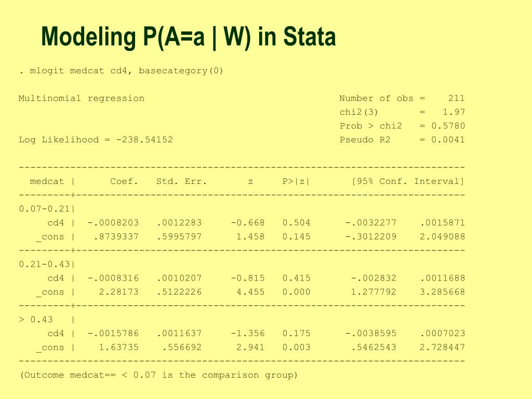Screen dimensions: 532x399
Task: Select the chi2(3) value 1.97
Action: coord(454,112)
